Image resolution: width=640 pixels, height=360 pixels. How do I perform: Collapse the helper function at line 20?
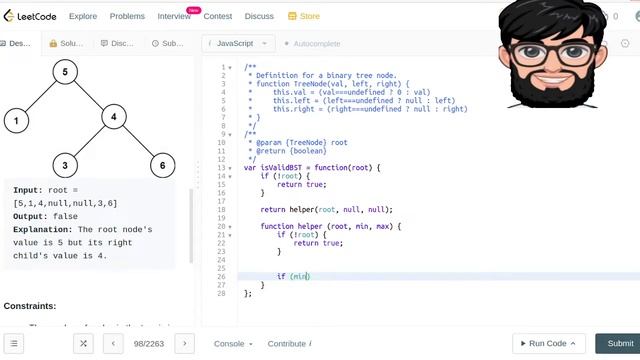click(230, 227)
